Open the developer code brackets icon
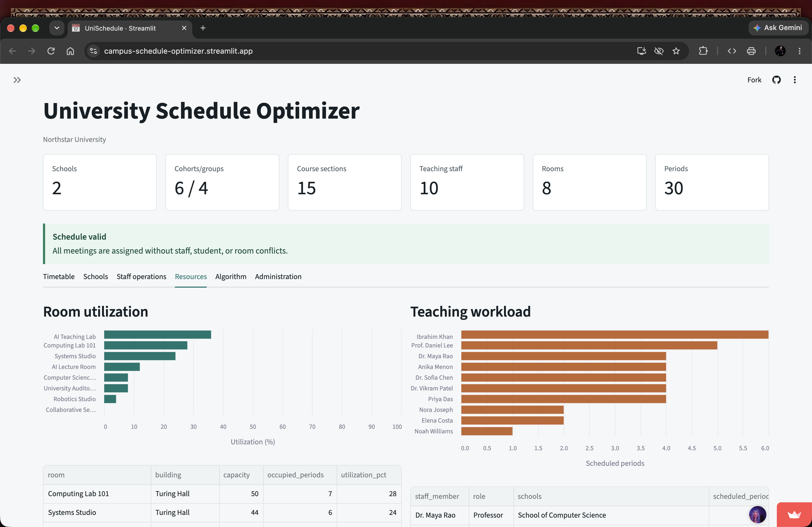This screenshot has height=527, width=812. point(732,51)
